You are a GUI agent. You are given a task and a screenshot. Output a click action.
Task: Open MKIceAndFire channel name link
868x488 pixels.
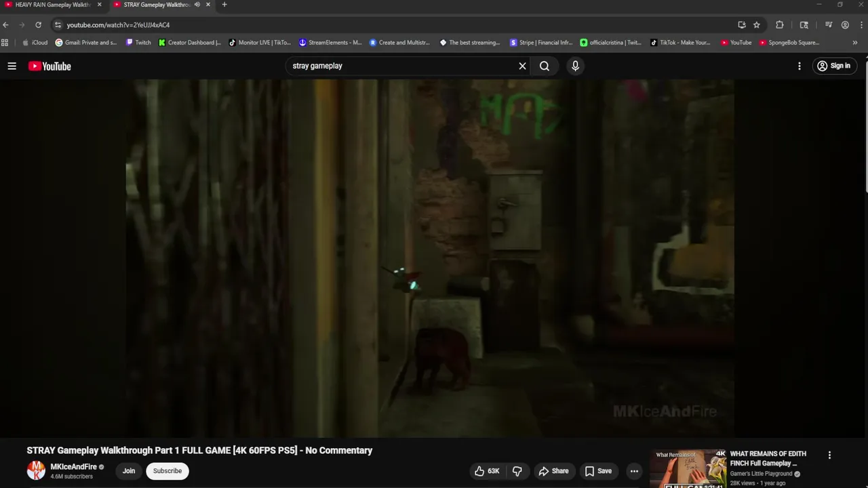coord(73,467)
